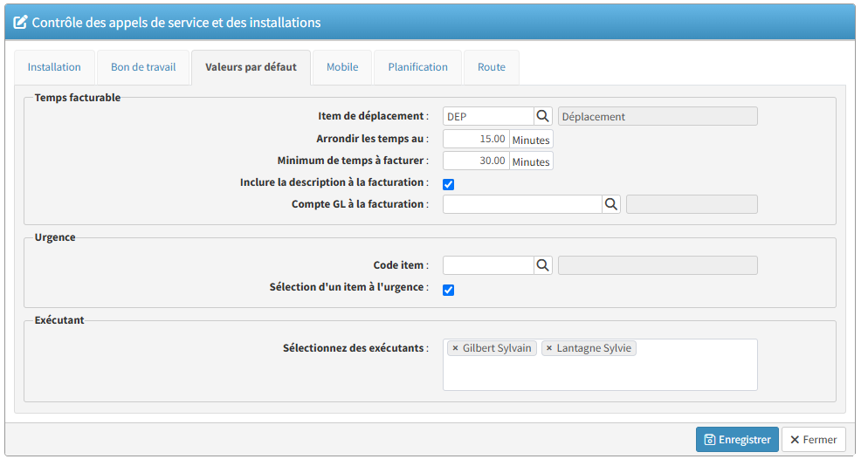Open Code item lookup in Urgence section
Viewport: 868px width, 466px height.
point(543,265)
